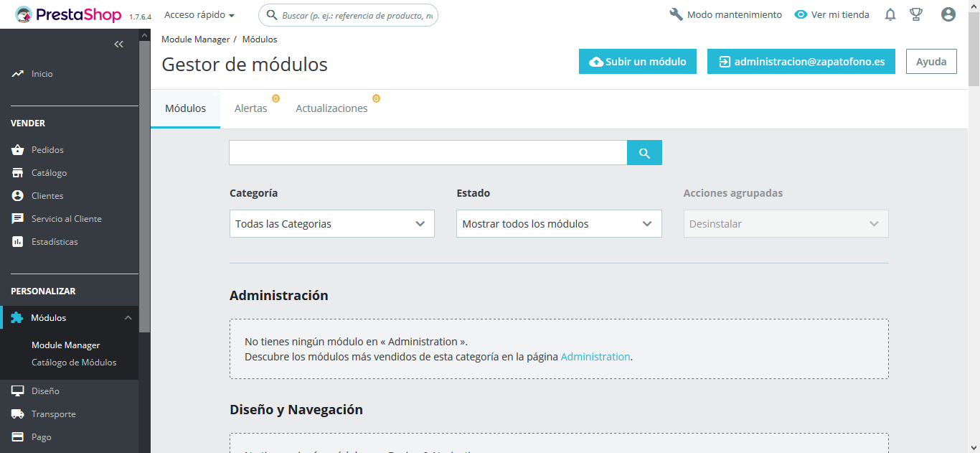Click the magnifier search button for modules
The image size is (980, 453).
pos(644,153)
